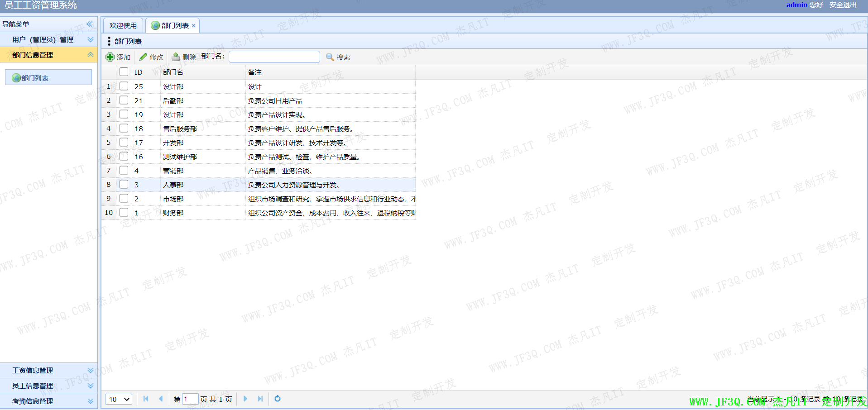Image resolution: width=868 pixels, height=410 pixels.
Task: Click the 安全退出 logout link
Action: point(843,5)
